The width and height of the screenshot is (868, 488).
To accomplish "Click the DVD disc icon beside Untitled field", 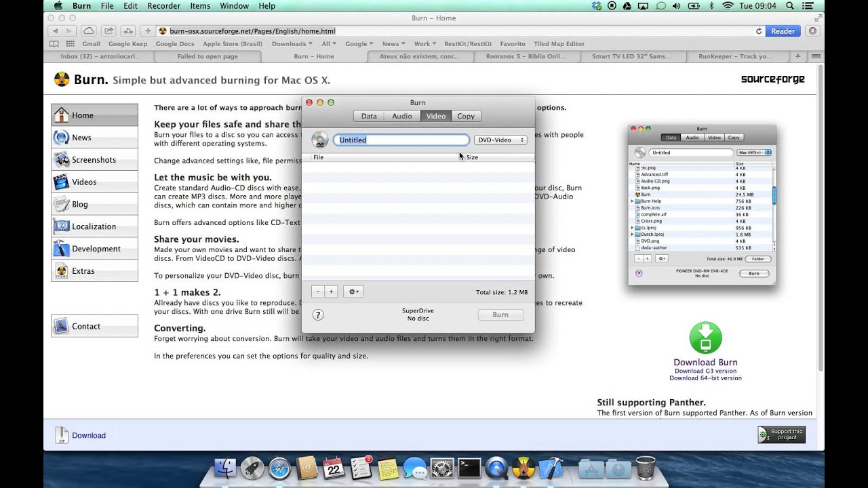I will pos(319,140).
